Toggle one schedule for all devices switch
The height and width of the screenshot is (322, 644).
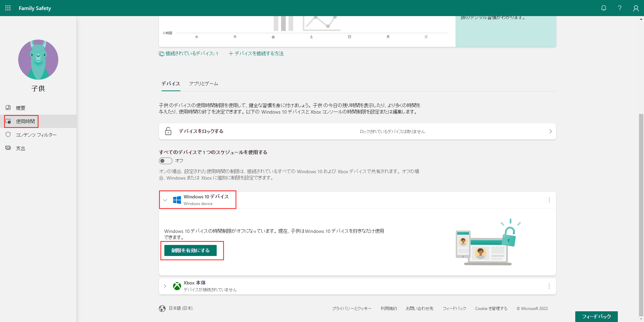click(166, 161)
